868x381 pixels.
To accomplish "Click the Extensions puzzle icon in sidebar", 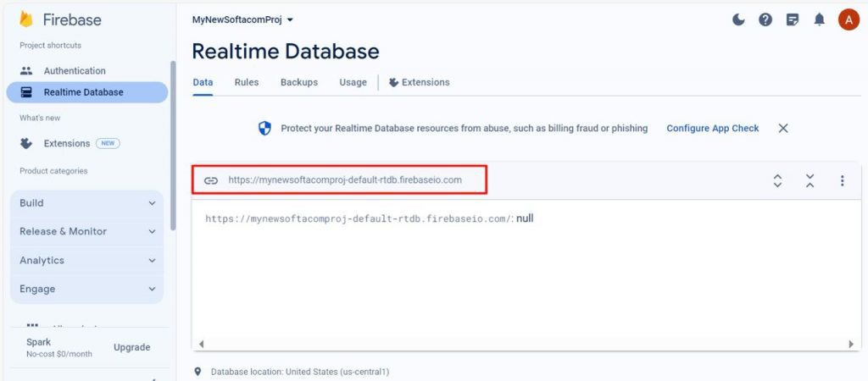I will pyautogui.click(x=26, y=143).
